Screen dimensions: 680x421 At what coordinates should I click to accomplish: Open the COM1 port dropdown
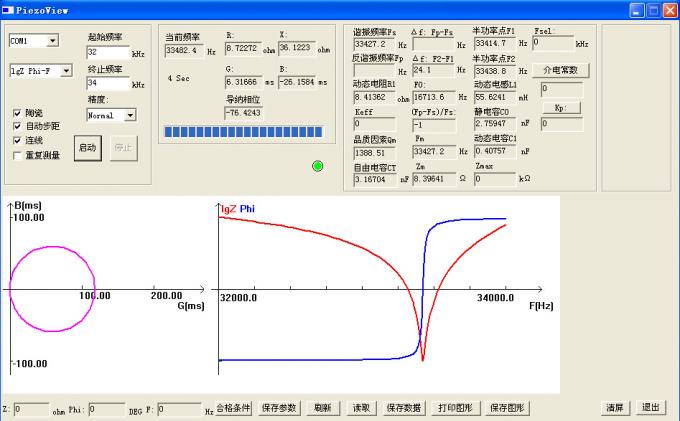[52, 41]
